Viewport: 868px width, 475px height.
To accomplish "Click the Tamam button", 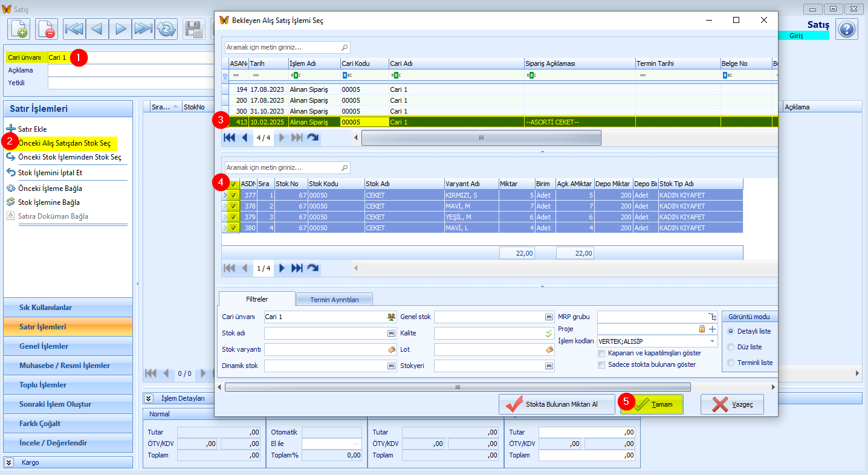I will [x=652, y=404].
